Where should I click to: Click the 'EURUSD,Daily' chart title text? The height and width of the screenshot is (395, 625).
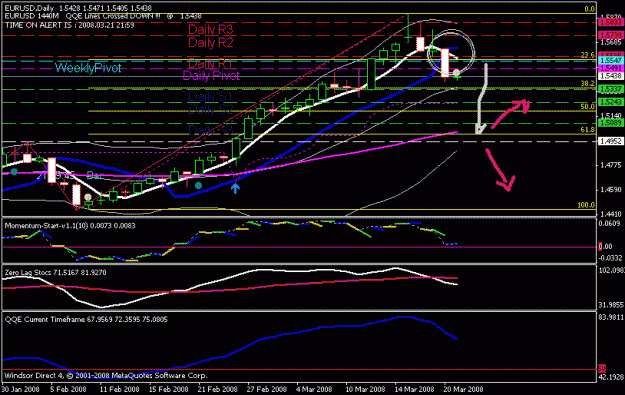tap(30, 8)
